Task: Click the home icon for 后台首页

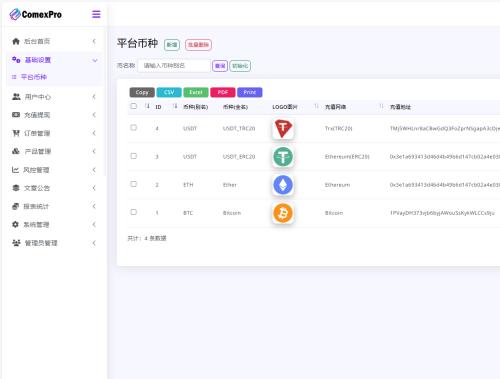Action: (16, 41)
